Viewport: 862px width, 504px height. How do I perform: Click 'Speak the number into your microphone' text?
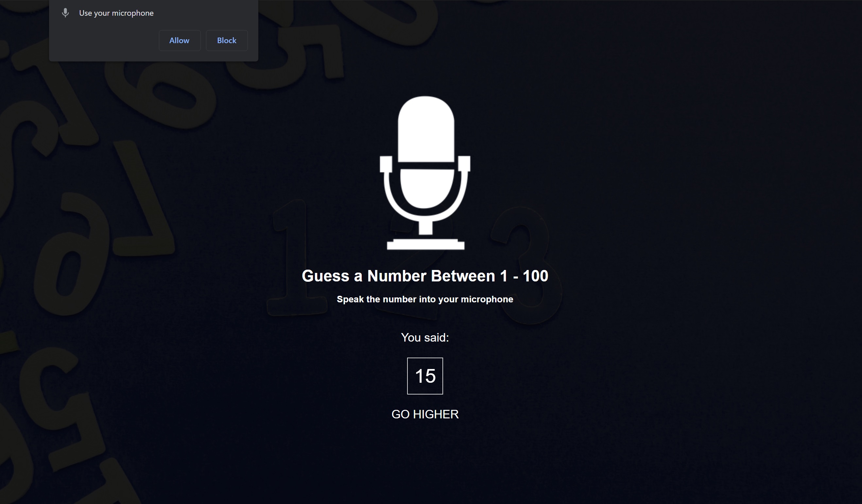coord(425,299)
